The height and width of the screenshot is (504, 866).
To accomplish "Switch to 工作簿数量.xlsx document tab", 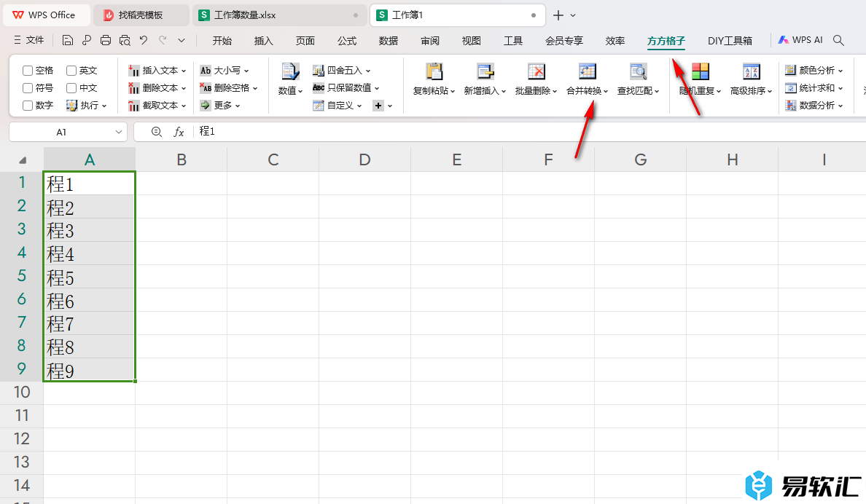I will pos(279,15).
